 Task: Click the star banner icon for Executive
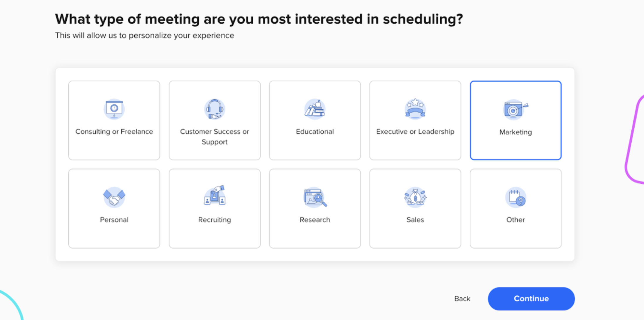415,109
